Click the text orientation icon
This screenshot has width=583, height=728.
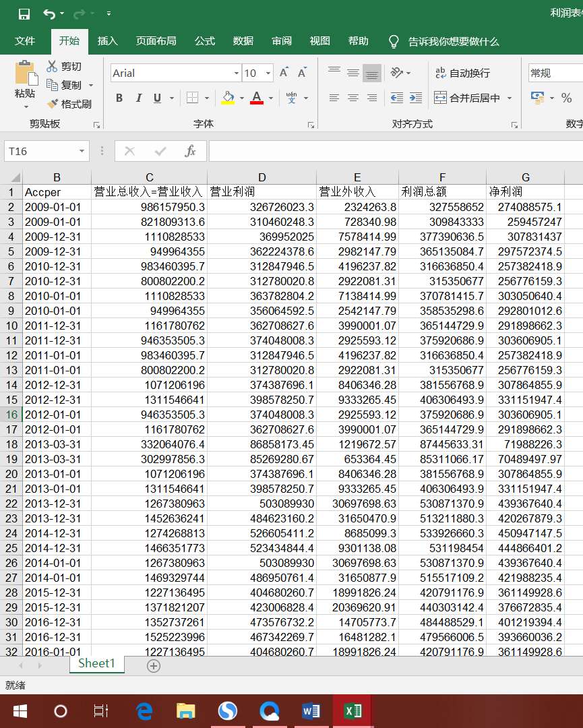396,72
